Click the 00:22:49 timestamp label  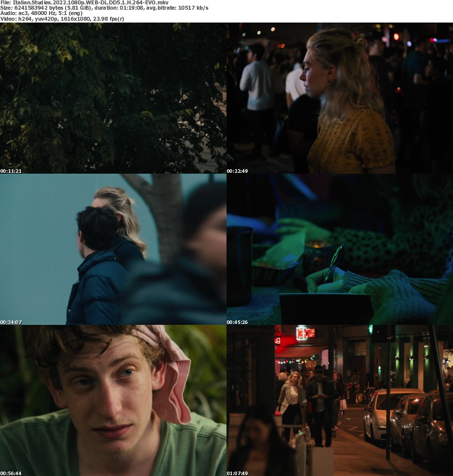[238, 171]
